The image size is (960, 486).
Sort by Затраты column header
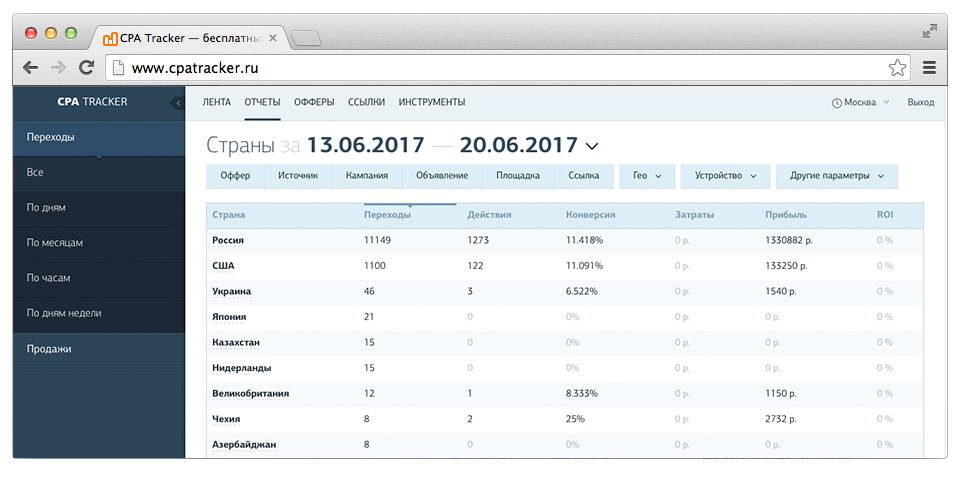(x=694, y=215)
